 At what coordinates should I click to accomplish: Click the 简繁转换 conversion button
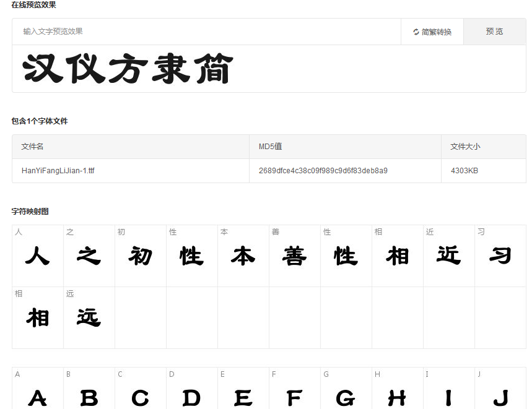point(432,32)
